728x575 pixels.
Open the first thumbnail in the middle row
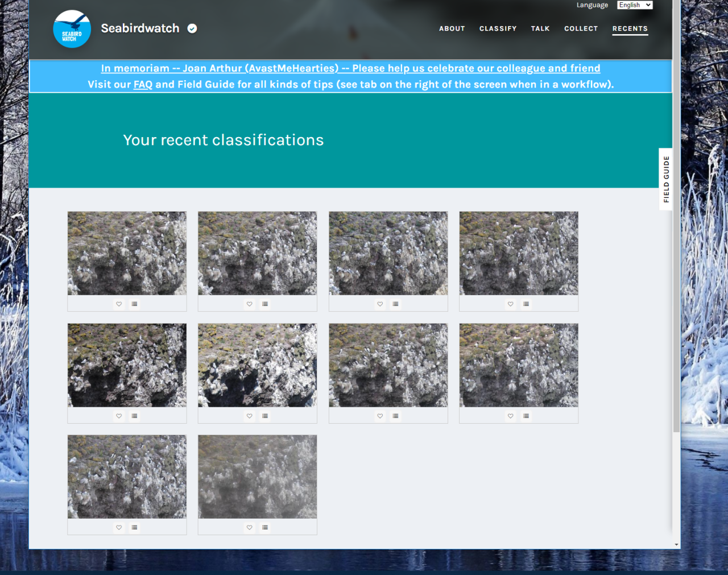tap(127, 365)
